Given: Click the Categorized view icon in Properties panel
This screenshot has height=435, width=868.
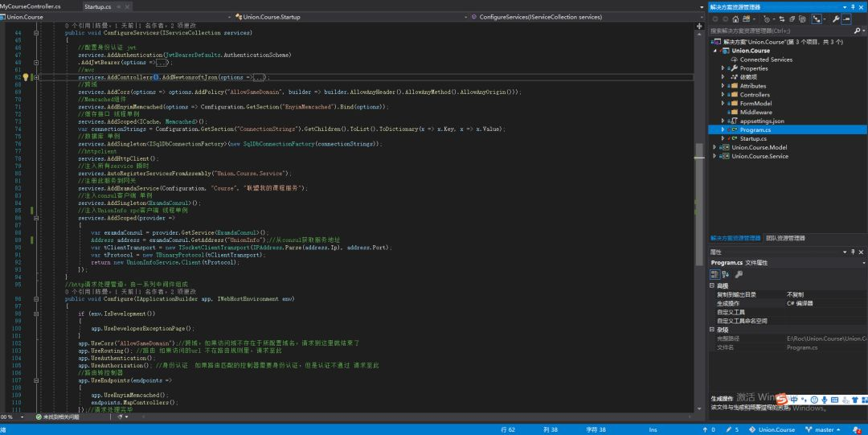Looking at the screenshot, I should coord(714,274).
